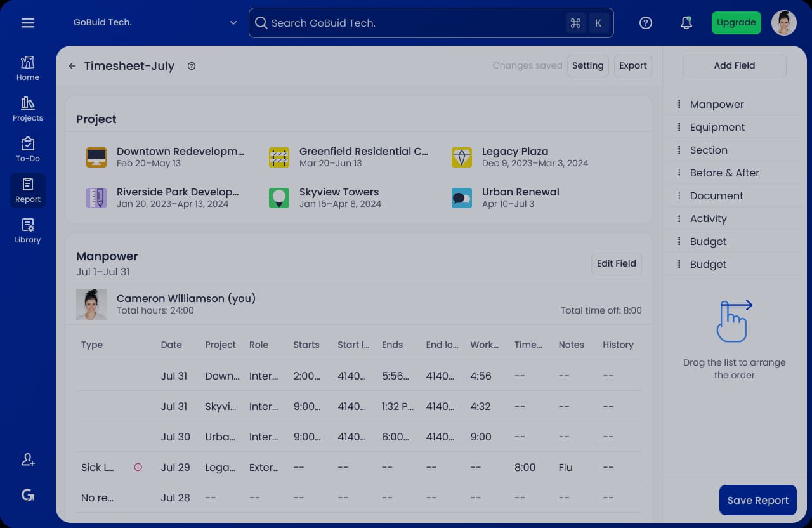Viewport: 812px width, 528px height.
Task: Open Library in the sidebar
Action: click(x=28, y=230)
